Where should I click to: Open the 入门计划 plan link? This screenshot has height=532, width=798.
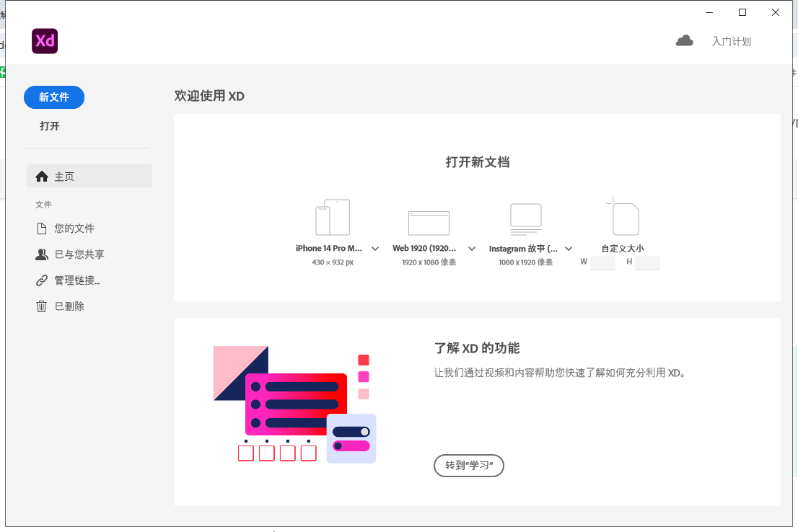732,42
